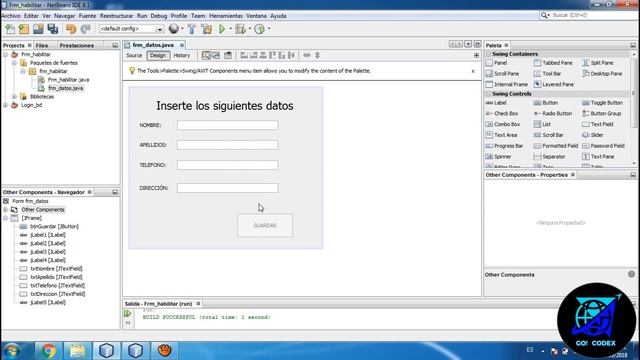Screen dimensions: 640x360
Task: Collapse the Swing Controls palette section
Action: coord(489,94)
